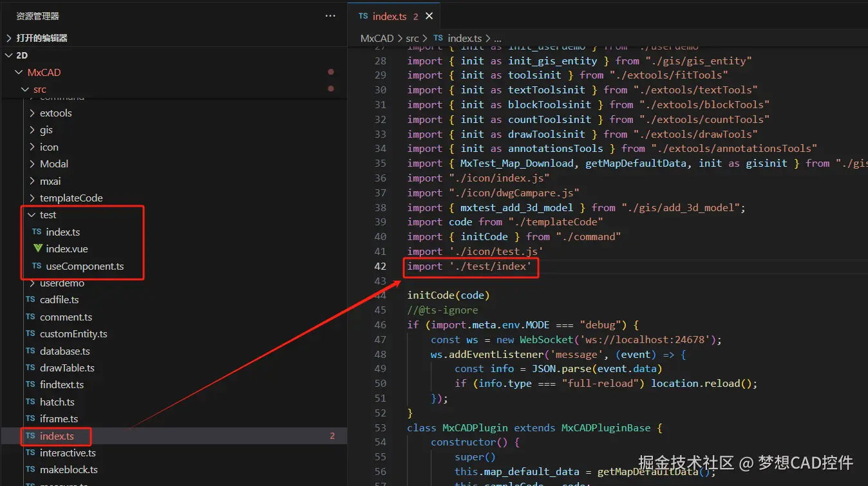Click the 资源管理器 panel title
The width and height of the screenshot is (868, 486).
pyautogui.click(x=37, y=16)
